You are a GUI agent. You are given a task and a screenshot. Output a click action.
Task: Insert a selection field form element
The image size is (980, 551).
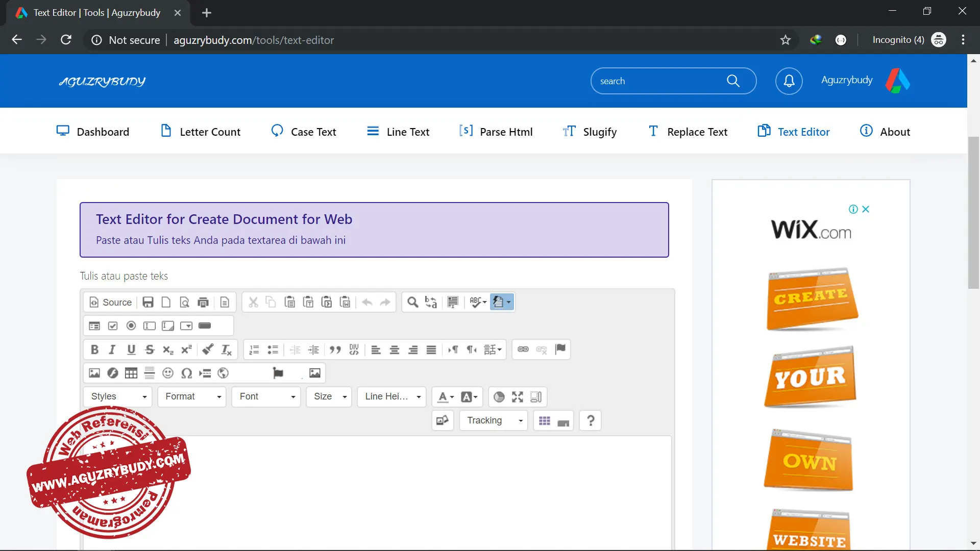coord(186,326)
